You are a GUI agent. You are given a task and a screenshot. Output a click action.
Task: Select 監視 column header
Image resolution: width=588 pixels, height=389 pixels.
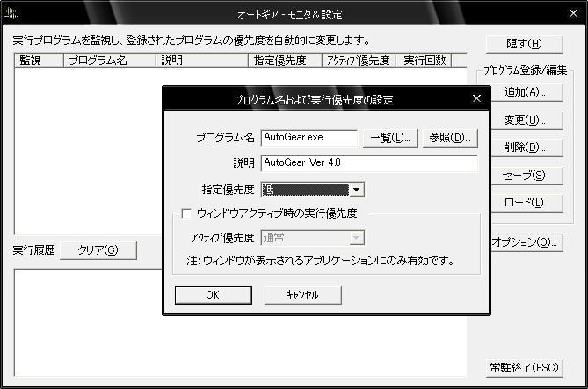39,61
